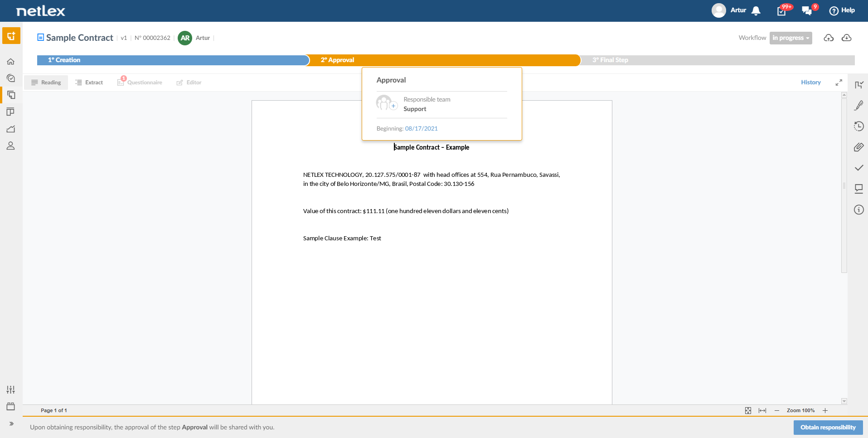Click the document scrollbar down arrow
868x438 pixels.
point(844,401)
